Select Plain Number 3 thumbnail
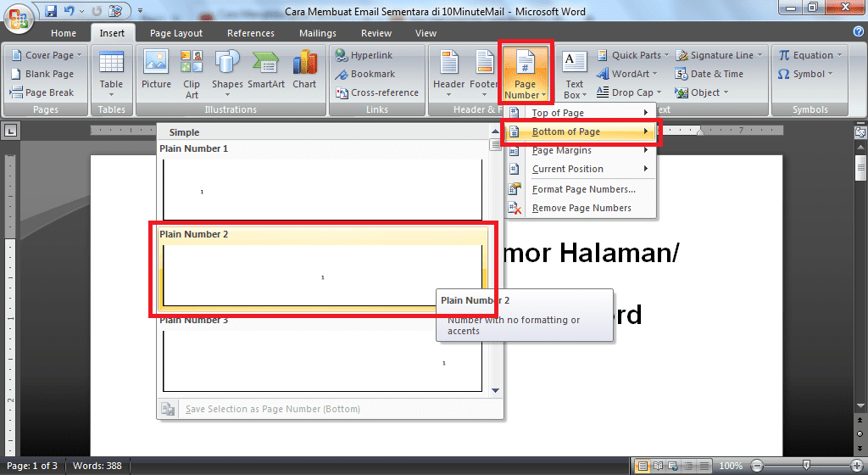Viewport: 868px width, 475px height. pyautogui.click(x=322, y=361)
